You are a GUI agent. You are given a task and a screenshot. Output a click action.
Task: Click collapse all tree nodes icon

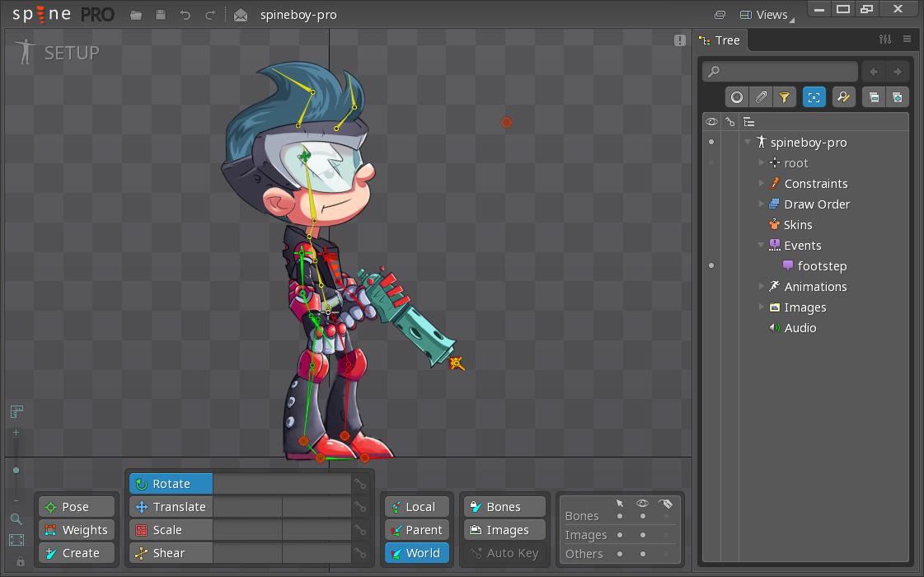874,97
